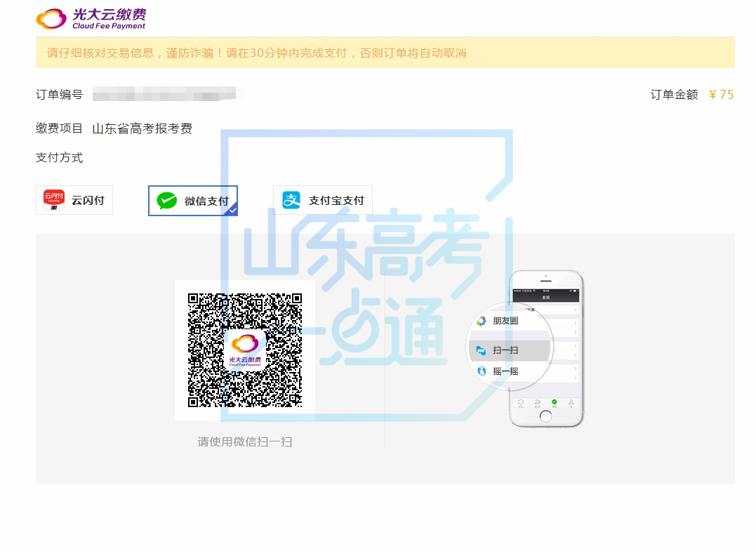The width and height of the screenshot is (756, 551).
Task: Click the Cloud Fee Payment header text
Action: (x=109, y=26)
